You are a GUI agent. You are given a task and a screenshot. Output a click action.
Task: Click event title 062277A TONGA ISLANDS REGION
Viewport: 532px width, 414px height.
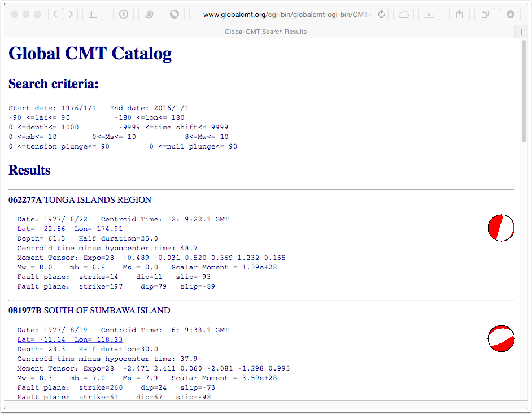coord(80,200)
